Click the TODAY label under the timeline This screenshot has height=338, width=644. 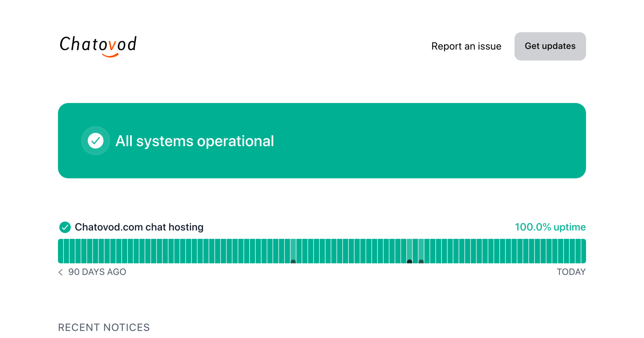571,272
